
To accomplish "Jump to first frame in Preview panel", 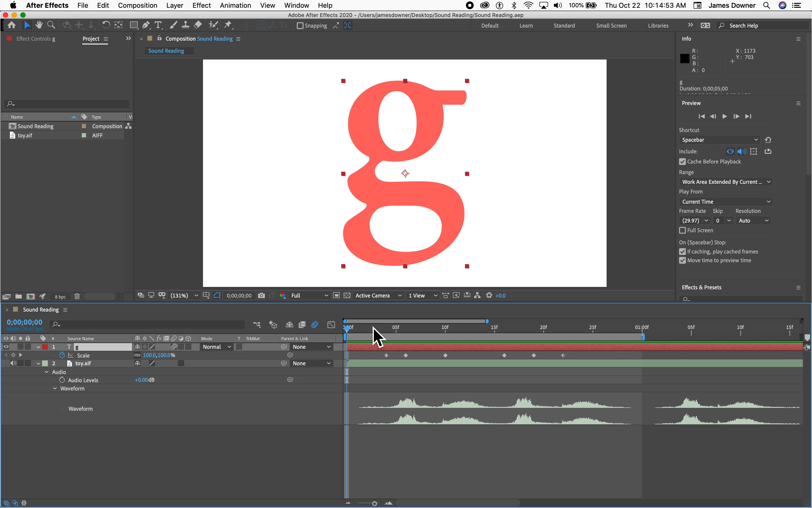I will tap(701, 116).
